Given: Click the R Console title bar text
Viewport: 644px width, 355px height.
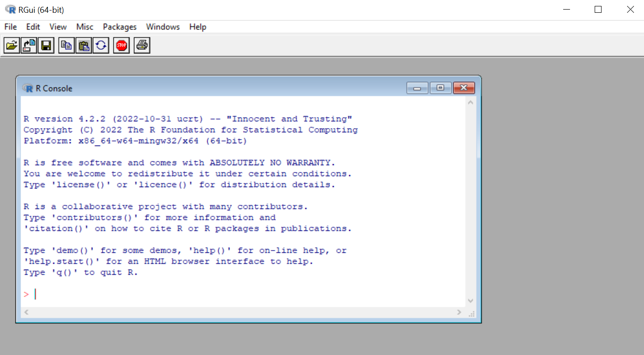Looking at the screenshot, I should pos(54,89).
